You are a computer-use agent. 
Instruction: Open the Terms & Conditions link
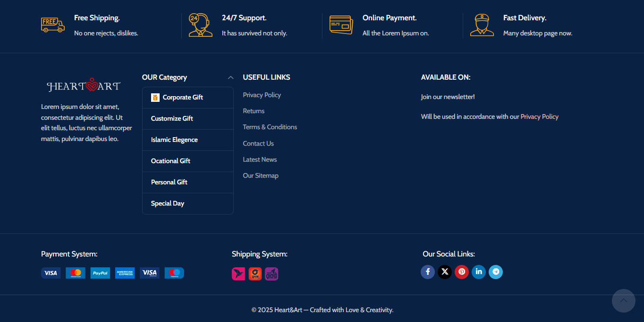point(270,127)
